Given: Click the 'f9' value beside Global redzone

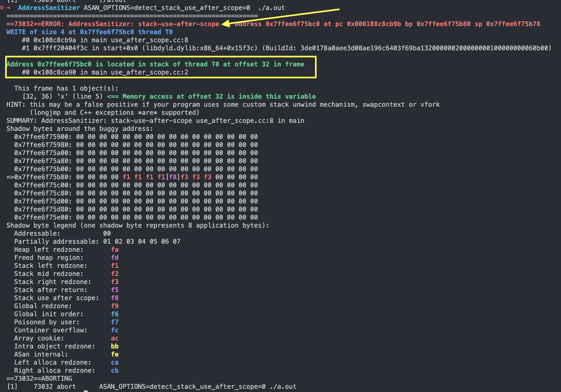Looking at the screenshot, I should (x=115, y=306).
